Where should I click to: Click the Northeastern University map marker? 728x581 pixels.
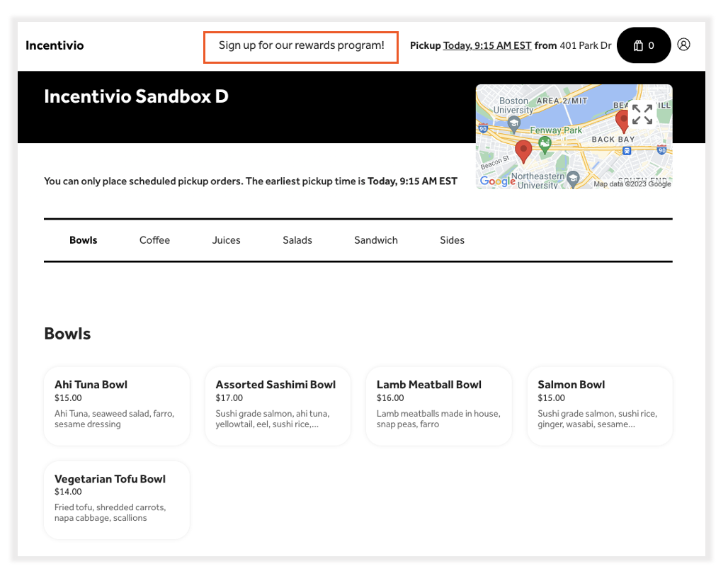[574, 177]
